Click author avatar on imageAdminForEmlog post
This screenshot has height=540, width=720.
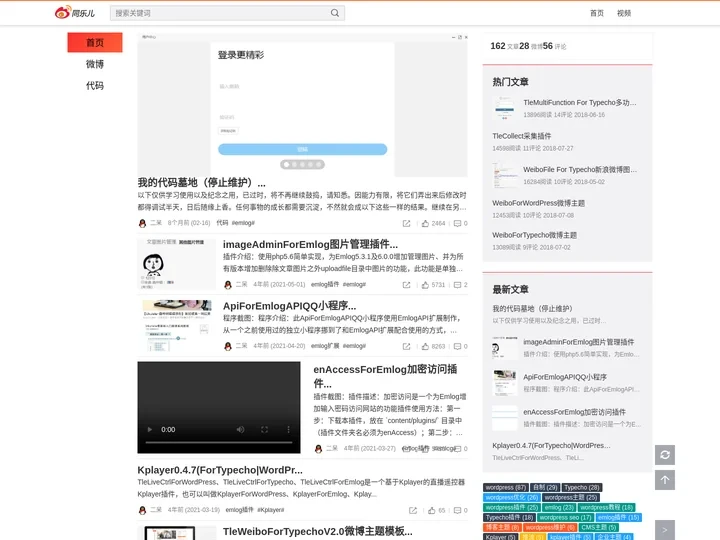click(x=228, y=285)
